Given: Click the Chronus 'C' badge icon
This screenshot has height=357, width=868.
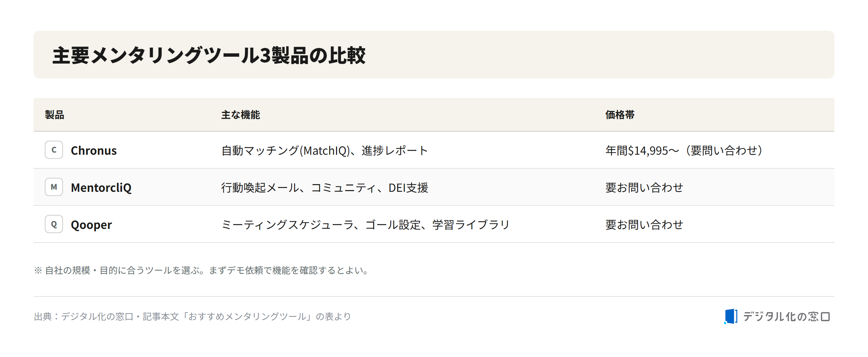Looking at the screenshot, I should click(x=54, y=150).
